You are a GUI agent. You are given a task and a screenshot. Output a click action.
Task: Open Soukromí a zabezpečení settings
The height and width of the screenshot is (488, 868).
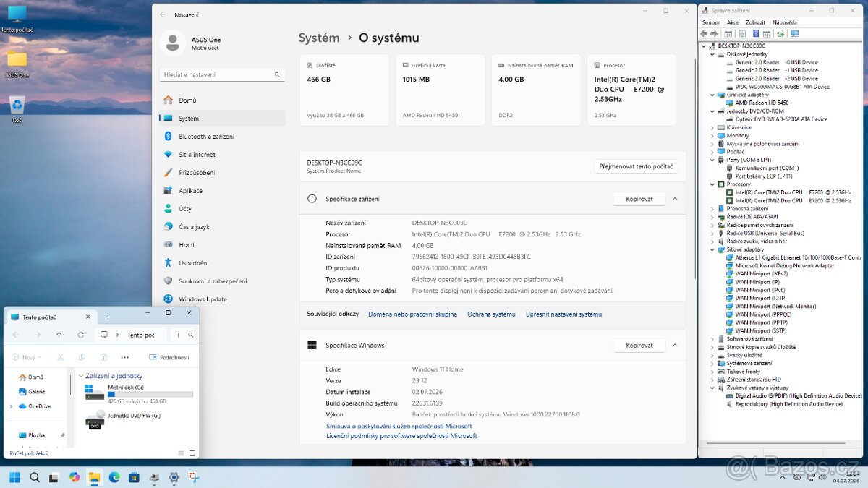click(x=222, y=281)
